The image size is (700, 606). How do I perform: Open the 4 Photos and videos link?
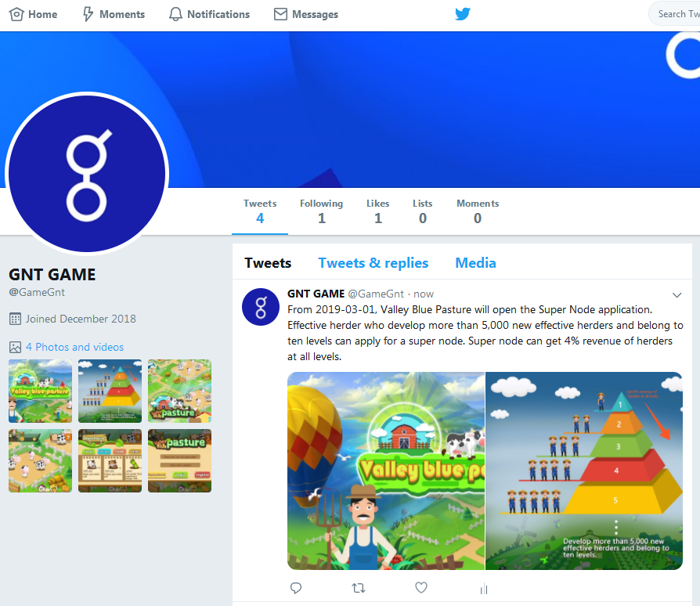(74, 347)
